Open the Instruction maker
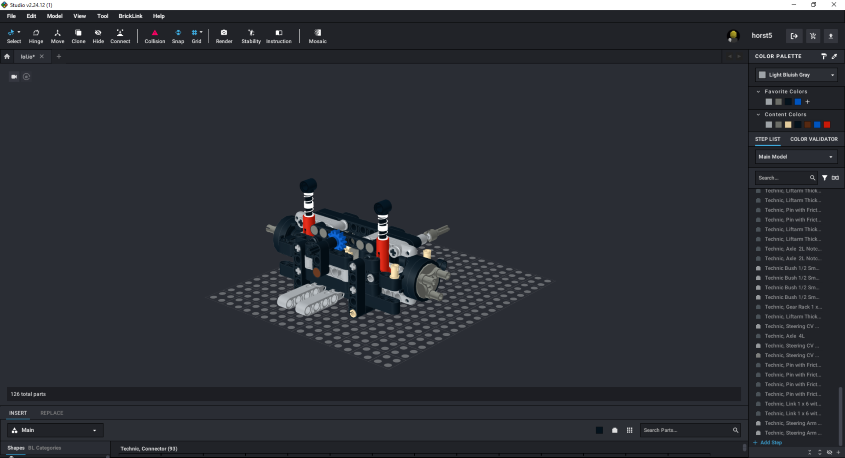The height and width of the screenshot is (458, 845). coord(279,36)
